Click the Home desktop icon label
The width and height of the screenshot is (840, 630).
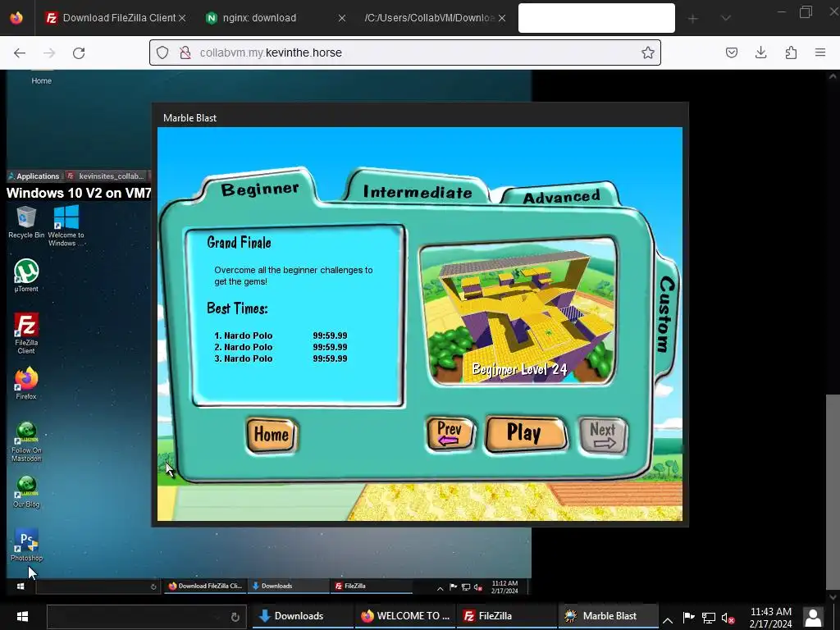click(41, 81)
